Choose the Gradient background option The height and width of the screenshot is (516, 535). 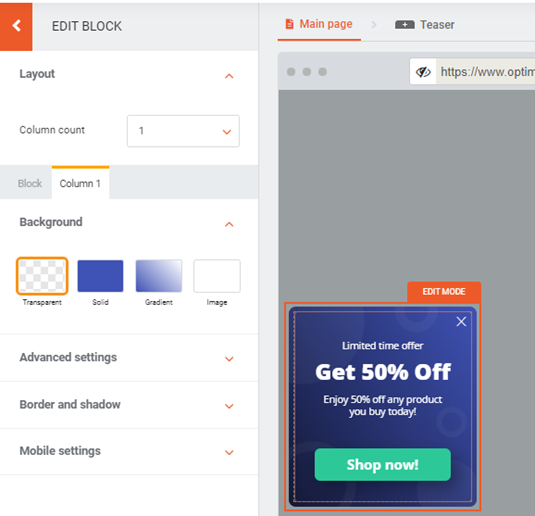(159, 276)
